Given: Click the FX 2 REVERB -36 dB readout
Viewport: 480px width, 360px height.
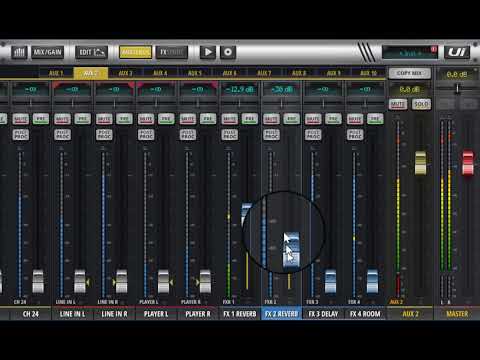Looking at the screenshot, I should 281,89.
